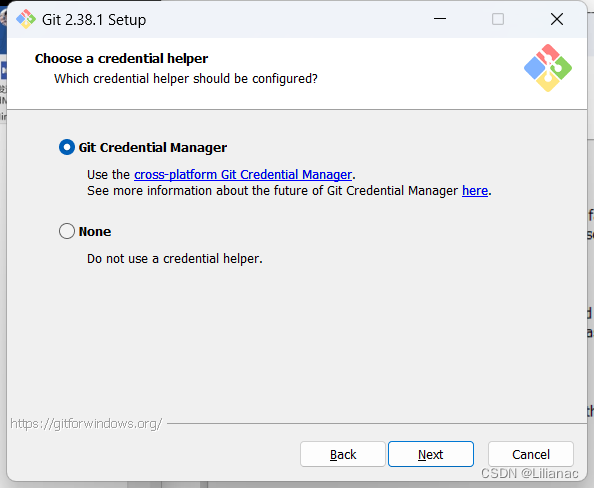Minimize the Git Setup window
Screen dimensions: 594x488
coord(439,19)
